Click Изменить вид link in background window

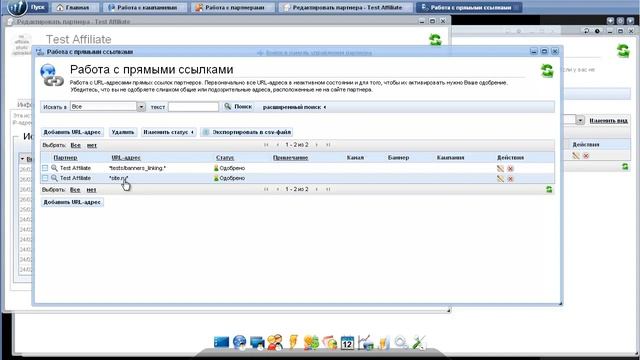609,121
